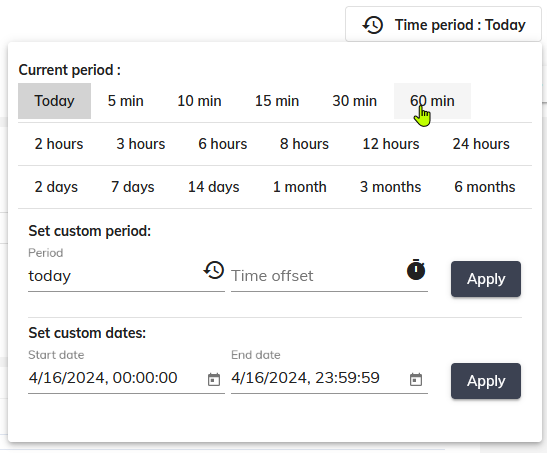Viewport: 547px width, 453px height.
Task: Open the End date calendar picker icon
Action: pos(416,379)
